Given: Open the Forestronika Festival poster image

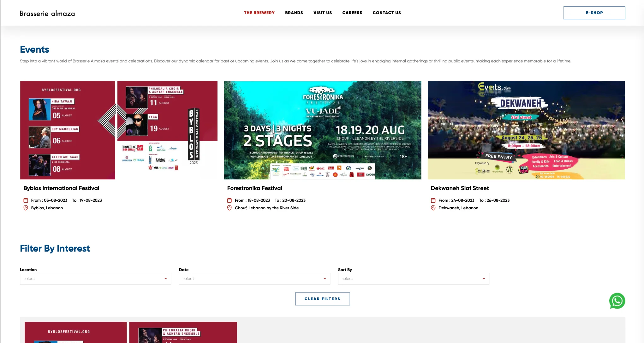Looking at the screenshot, I should (x=322, y=130).
